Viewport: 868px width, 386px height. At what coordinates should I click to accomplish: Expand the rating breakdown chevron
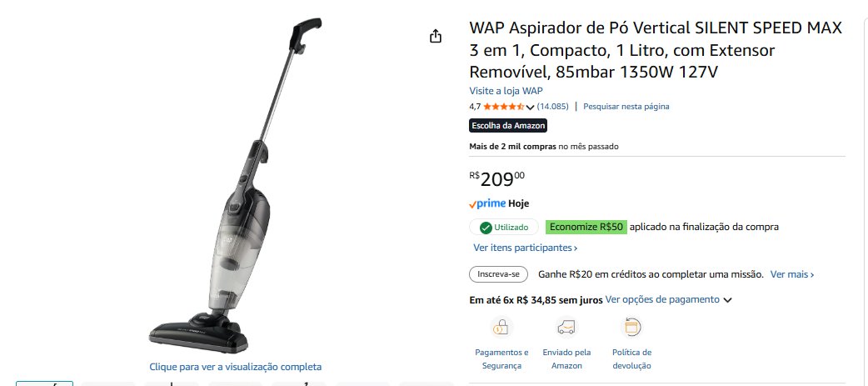click(530, 107)
